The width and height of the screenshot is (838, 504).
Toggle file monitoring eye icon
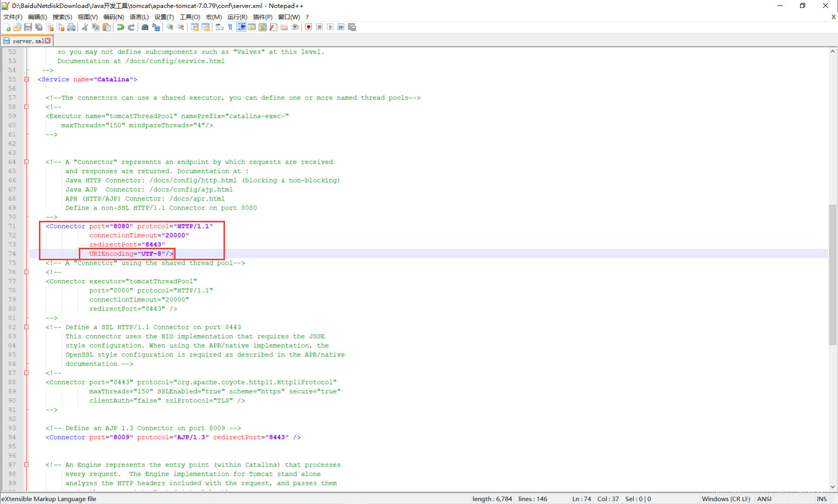click(295, 27)
